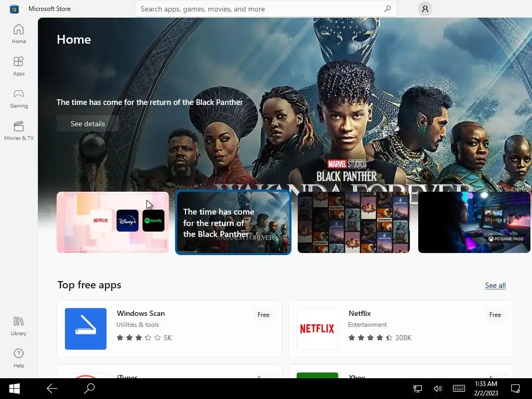Click Free button for Netflix
Screen dimensions: 532x399
coord(495,315)
